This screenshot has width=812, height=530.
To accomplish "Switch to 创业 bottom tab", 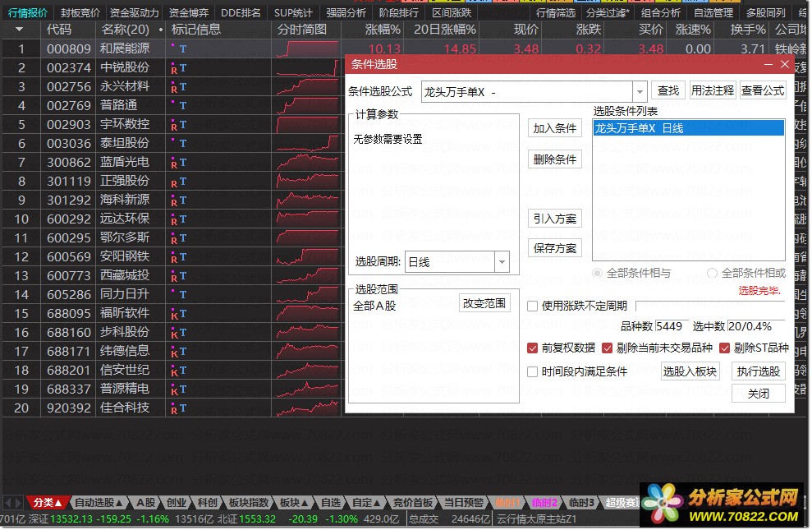I will (x=176, y=503).
